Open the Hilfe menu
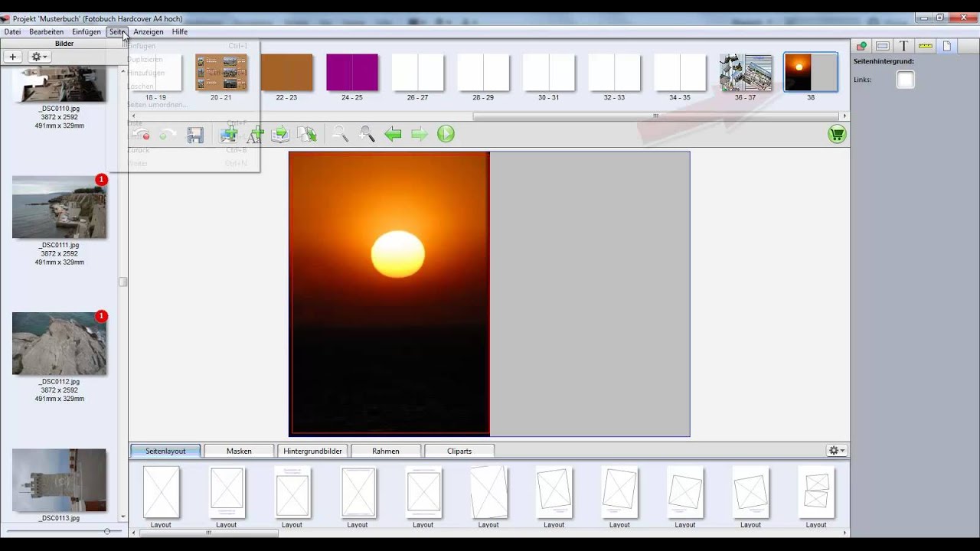This screenshot has height=551, width=980. click(x=180, y=32)
